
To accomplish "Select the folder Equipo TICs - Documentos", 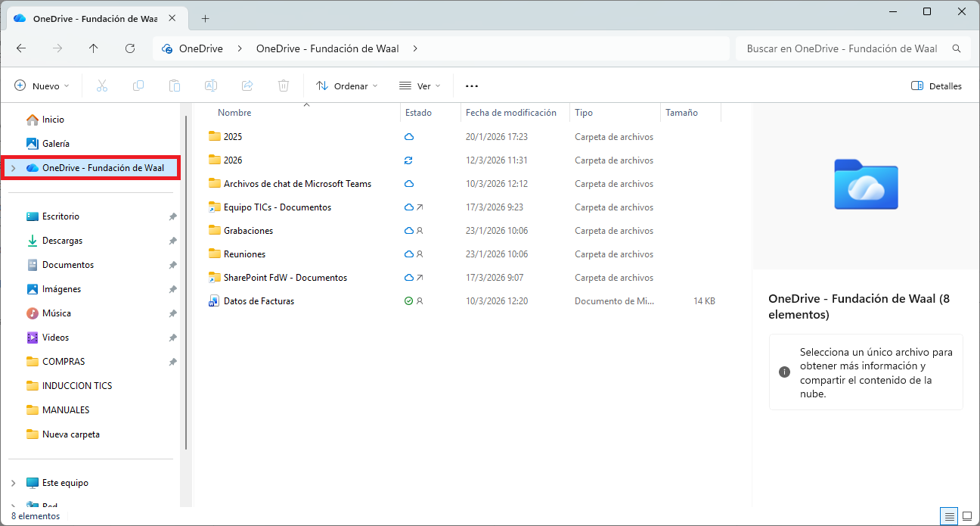I will click(278, 207).
